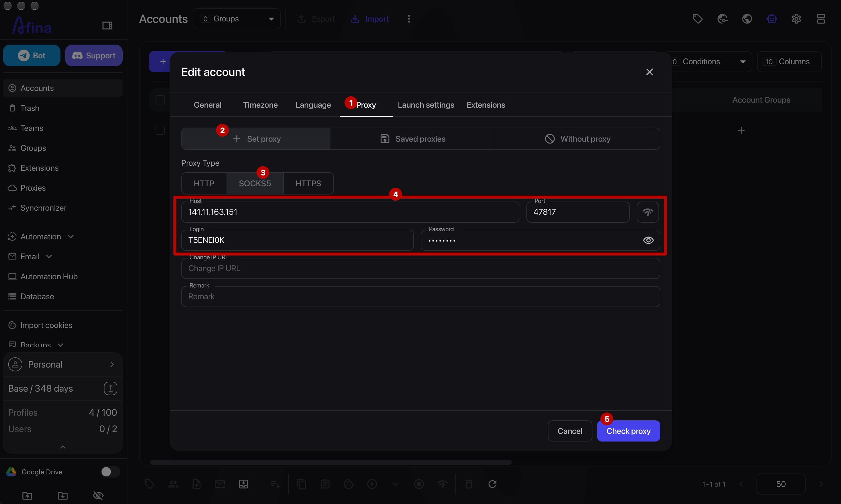Open the three-dot more options menu
The width and height of the screenshot is (841, 504).
(x=409, y=19)
